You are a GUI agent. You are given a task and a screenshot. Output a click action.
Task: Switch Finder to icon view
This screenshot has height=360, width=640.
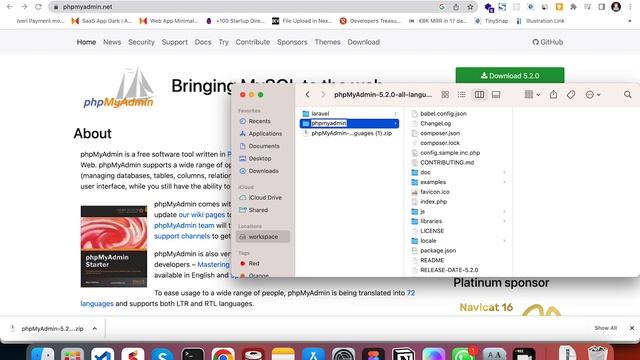pos(445,95)
